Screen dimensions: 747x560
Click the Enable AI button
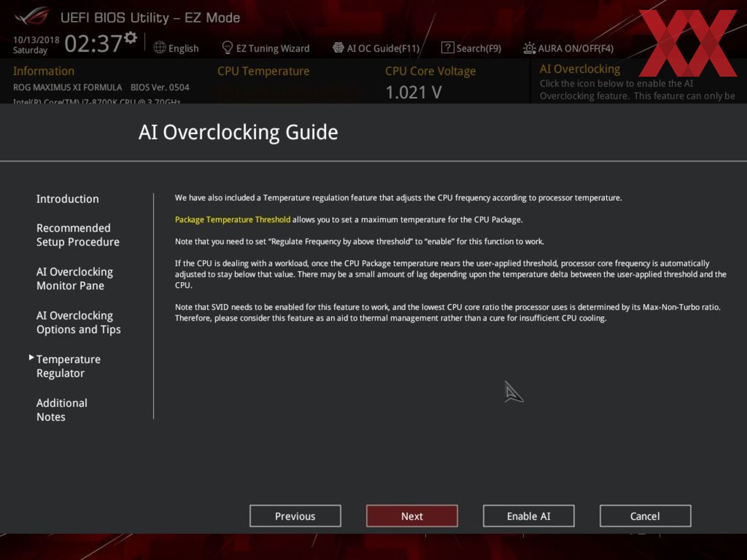tap(529, 516)
